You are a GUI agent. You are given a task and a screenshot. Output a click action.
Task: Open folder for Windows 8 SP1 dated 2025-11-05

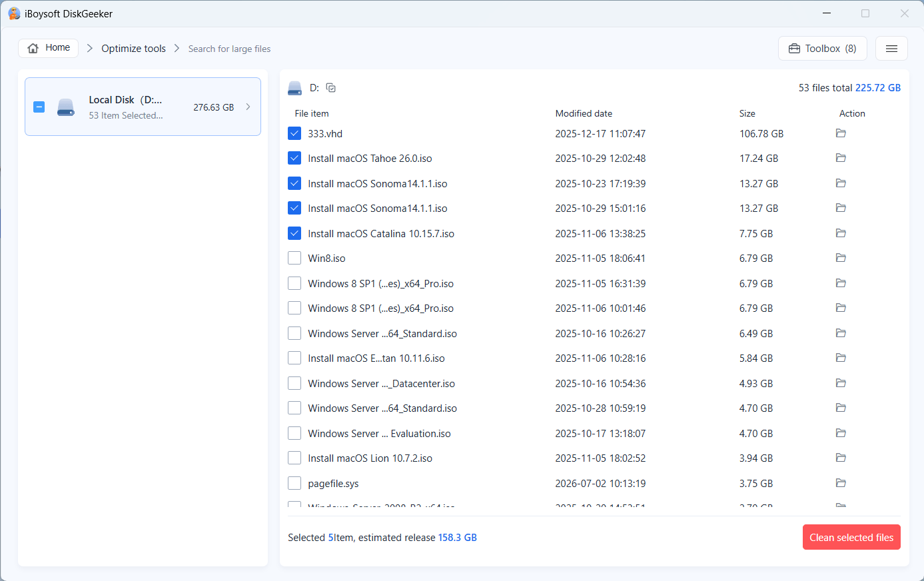[x=841, y=283]
